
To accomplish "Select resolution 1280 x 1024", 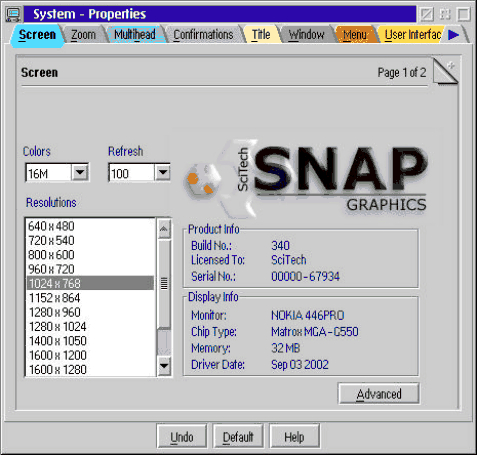I will pos(90,326).
